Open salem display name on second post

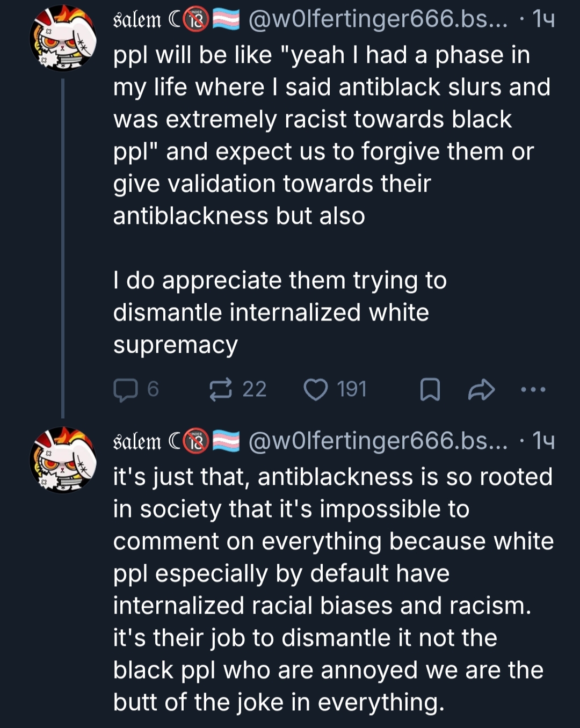pos(137,441)
